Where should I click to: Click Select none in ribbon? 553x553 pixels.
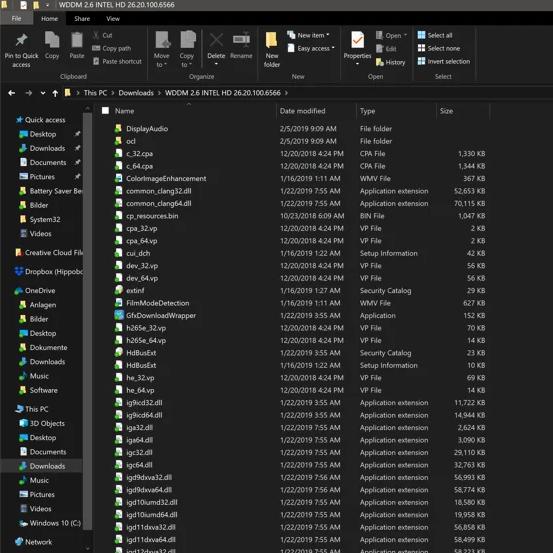click(438, 48)
